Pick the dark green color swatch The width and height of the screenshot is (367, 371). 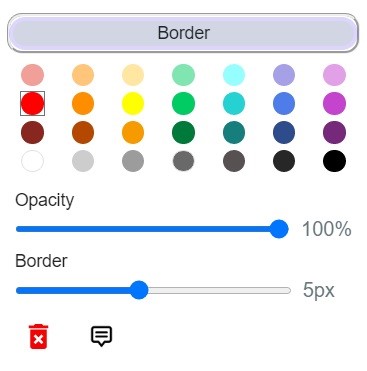point(183,132)
